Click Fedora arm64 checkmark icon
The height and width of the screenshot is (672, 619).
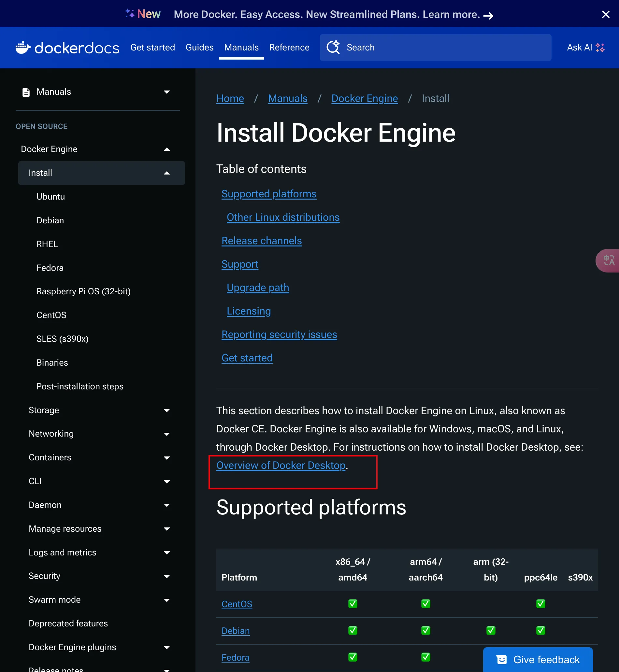click(x=425, y=657)
